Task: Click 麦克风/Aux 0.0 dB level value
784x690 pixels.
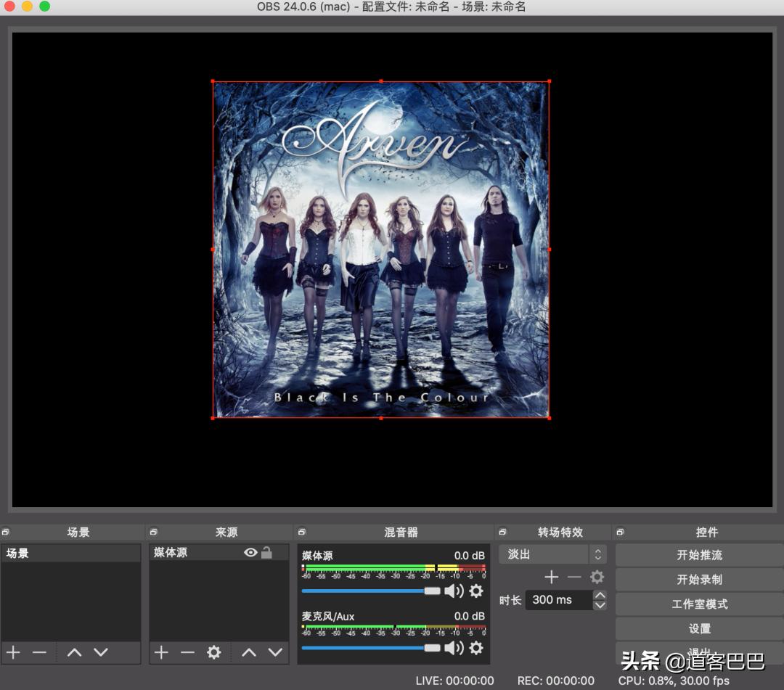Action: point(469,616)
